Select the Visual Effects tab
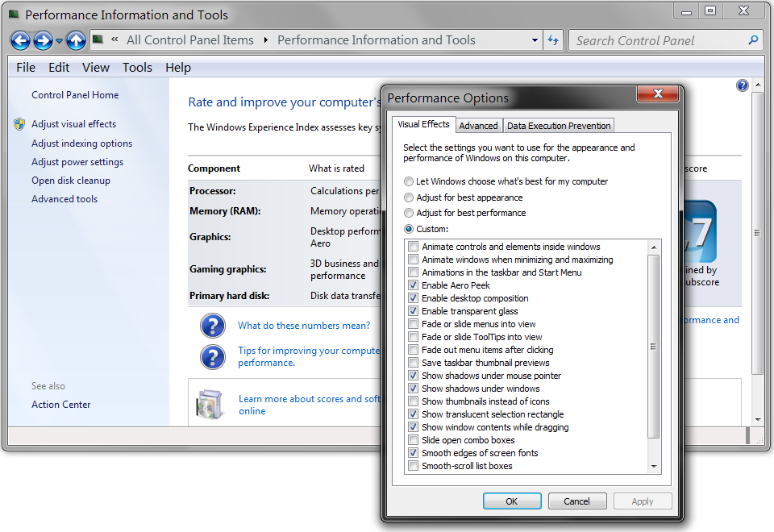Screen dimensions: 774x532 (x=423, y=124)
